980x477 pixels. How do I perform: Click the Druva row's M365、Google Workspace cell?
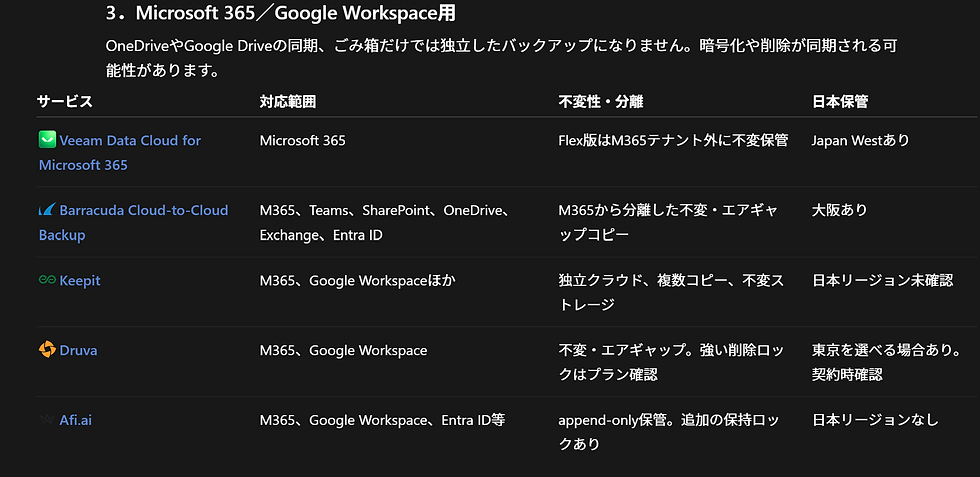(x=343, y=350)
